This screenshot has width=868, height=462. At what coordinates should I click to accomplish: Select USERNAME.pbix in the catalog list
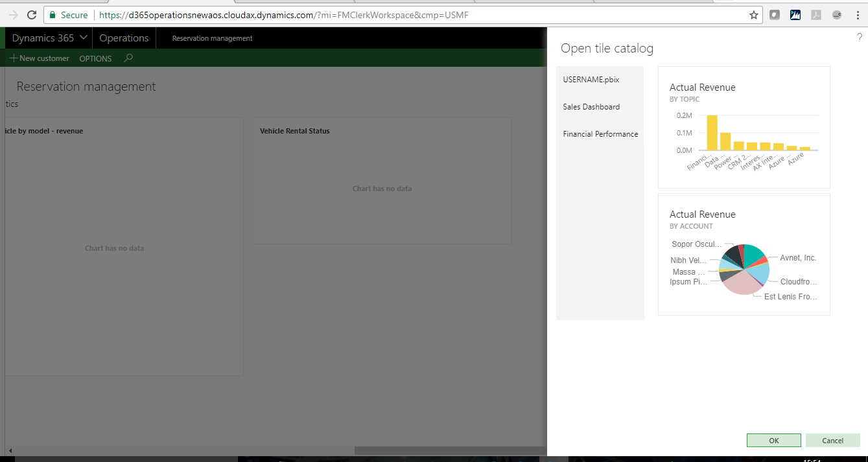[600, 80]
